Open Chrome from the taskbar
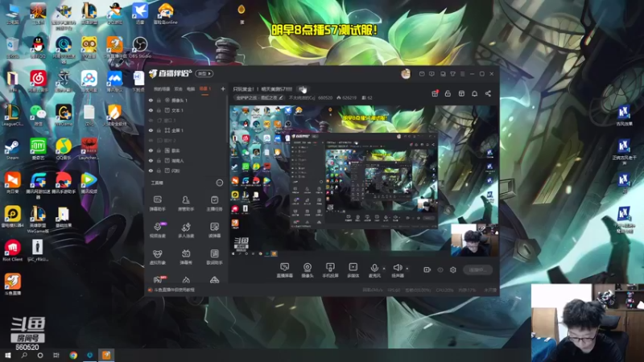Screen dimensions: 644x362 pyautogui.click(x=73, y=355)
